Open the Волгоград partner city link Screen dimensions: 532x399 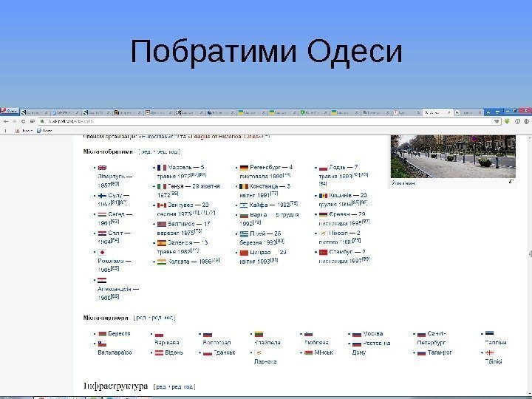pos(216,343)
